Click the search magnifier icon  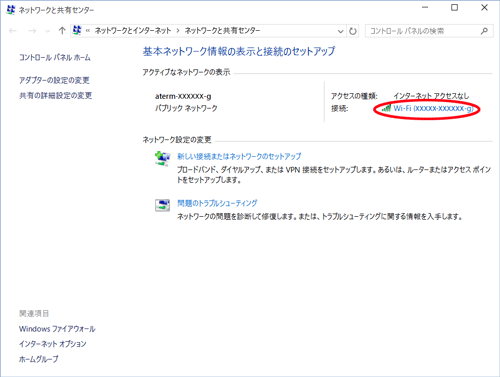click(x=484, y=31)
